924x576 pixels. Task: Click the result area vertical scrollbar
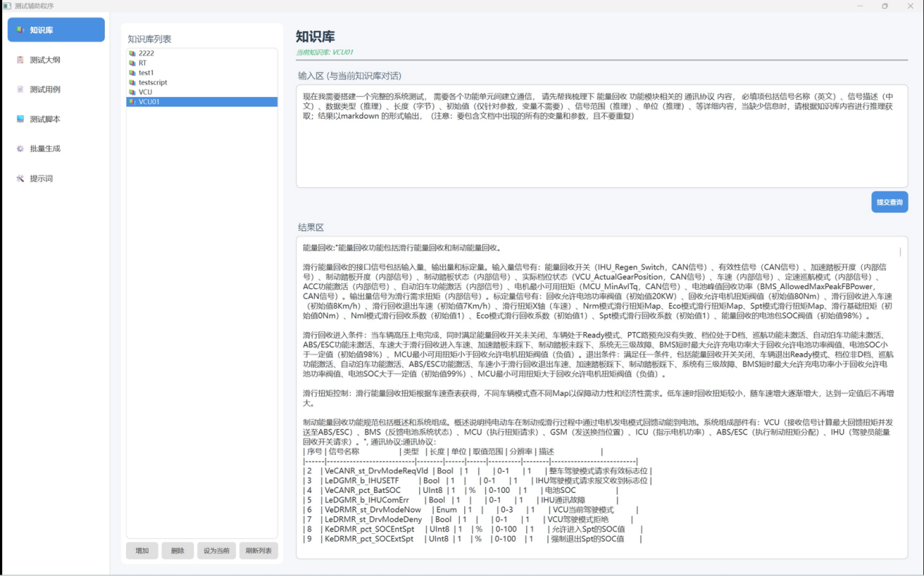pos(900,252)
